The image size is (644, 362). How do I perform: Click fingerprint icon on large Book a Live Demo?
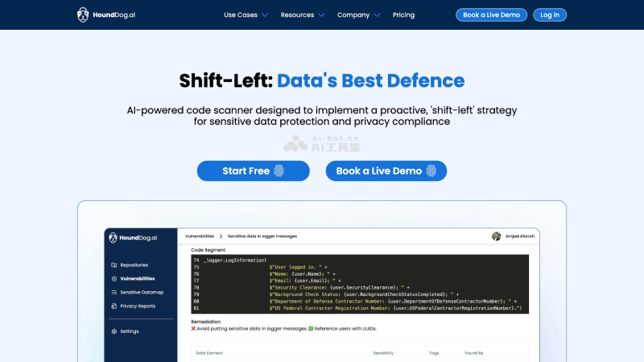(x=431, y=171)
